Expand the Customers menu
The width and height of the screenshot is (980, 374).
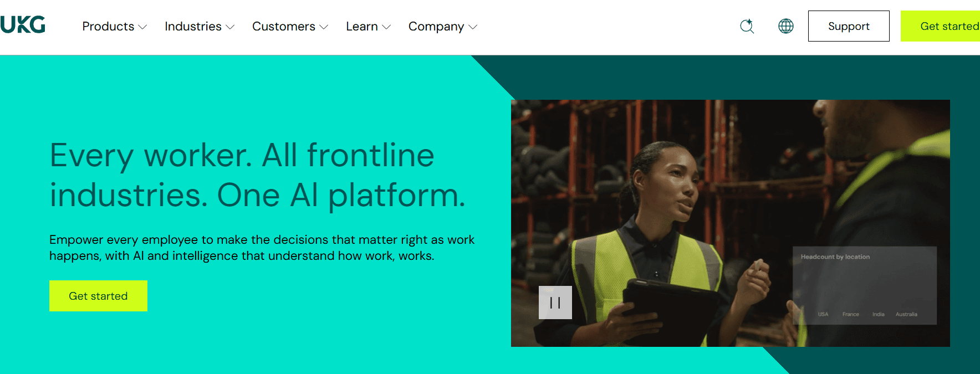pyautogui.click(x=290, y=27)
